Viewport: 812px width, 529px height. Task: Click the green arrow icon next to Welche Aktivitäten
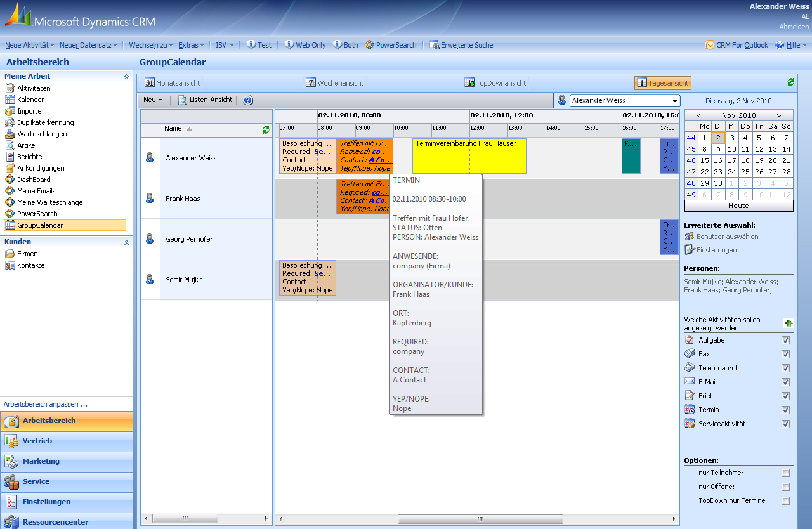point(789,323)
